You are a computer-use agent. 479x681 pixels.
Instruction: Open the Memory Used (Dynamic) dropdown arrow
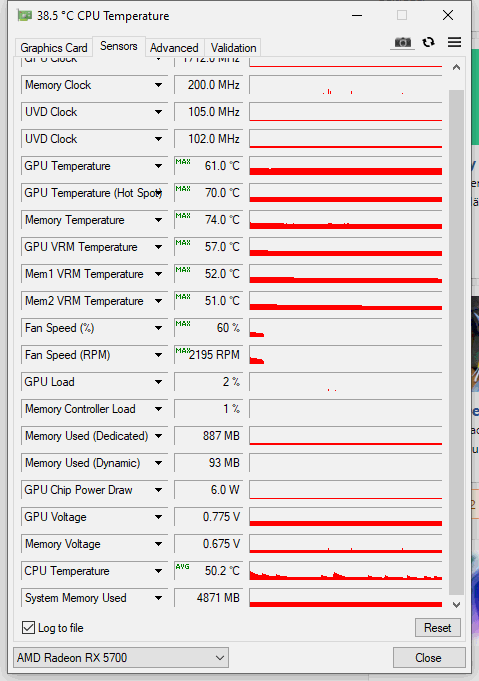click(159, 463)
